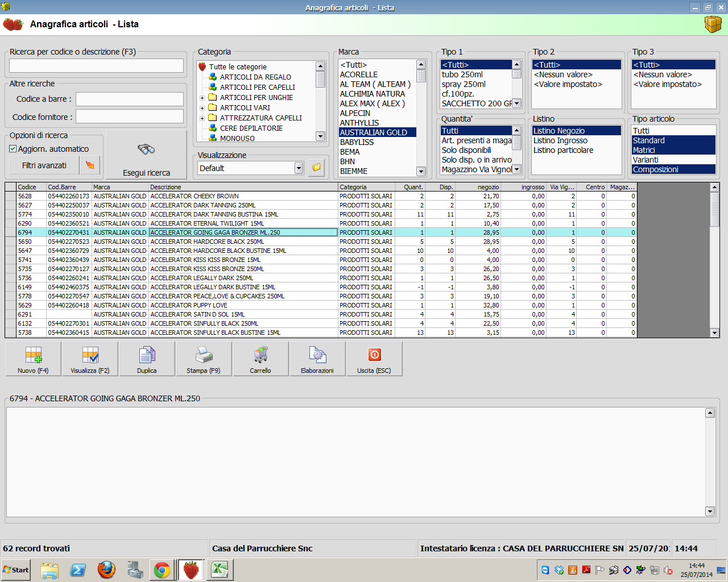Exit with Uscita (ESC) button

(x=374, y=359)
